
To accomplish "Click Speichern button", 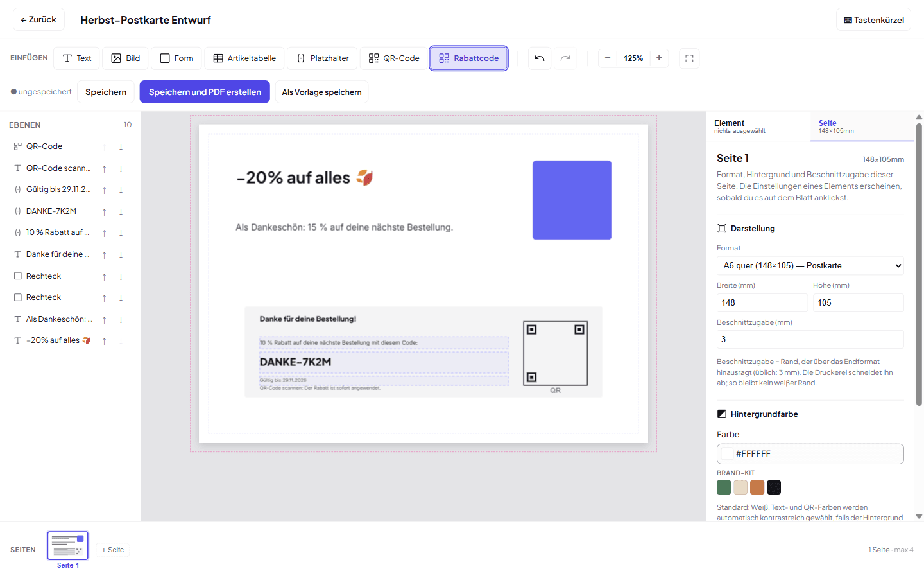I will click(x=106, y=92).
